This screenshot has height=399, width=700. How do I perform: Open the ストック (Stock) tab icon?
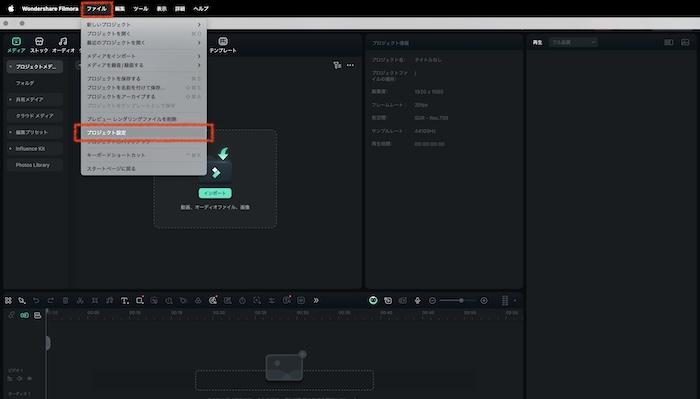(x=39, y=42)
